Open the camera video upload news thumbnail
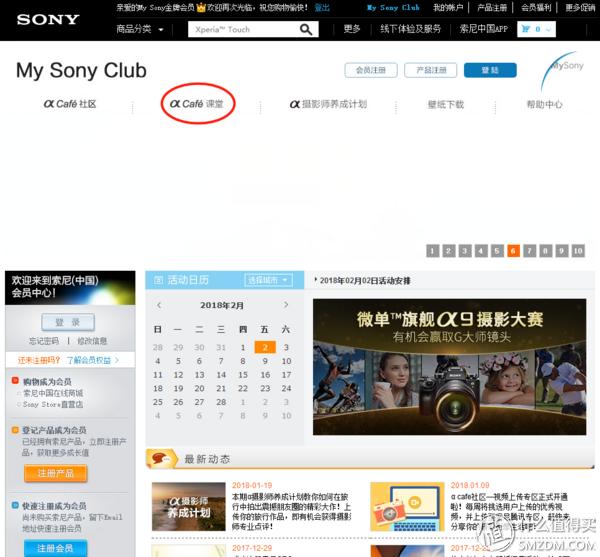This screenshot has width=600, height=557. [407, 507]
